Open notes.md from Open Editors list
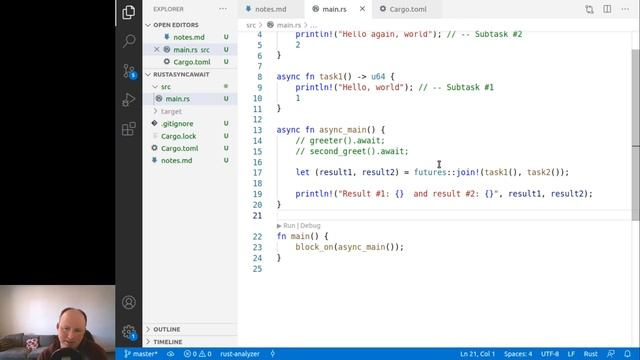Screen dimensions: 640x360 (190, 37)
